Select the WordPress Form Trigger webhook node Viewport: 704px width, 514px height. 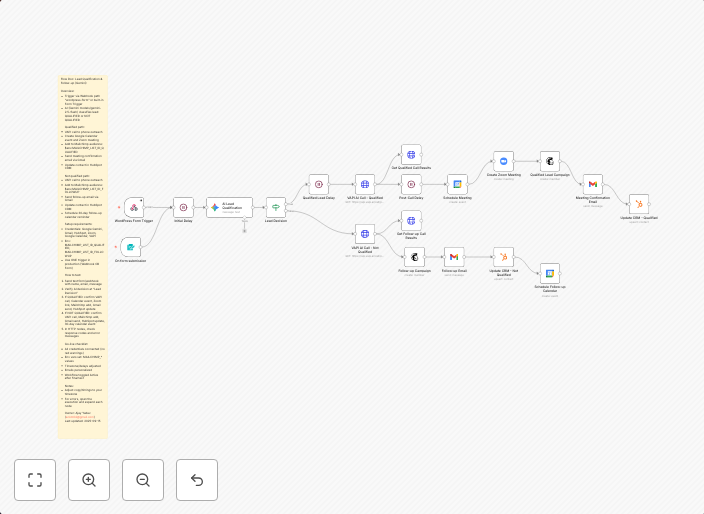point(134,207)
